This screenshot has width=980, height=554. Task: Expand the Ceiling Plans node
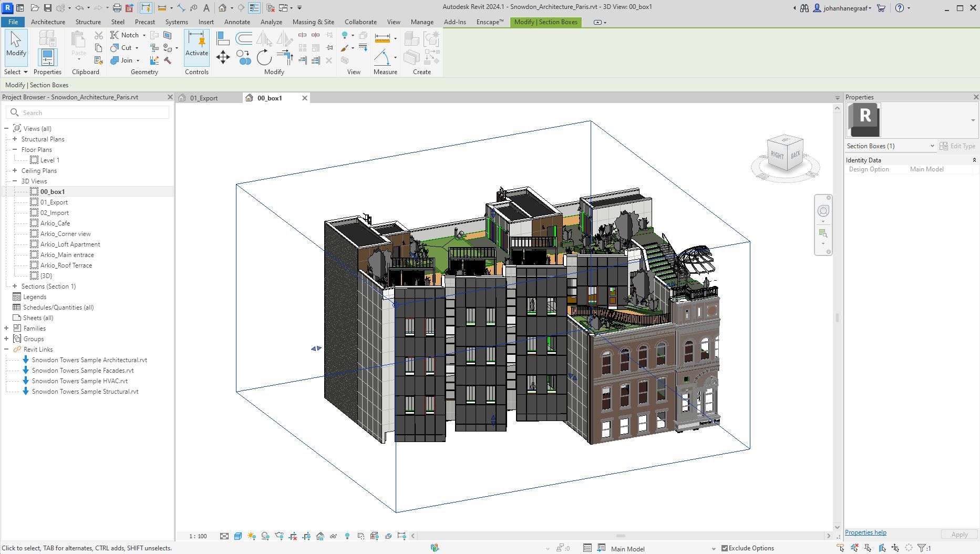pos(15,170)
